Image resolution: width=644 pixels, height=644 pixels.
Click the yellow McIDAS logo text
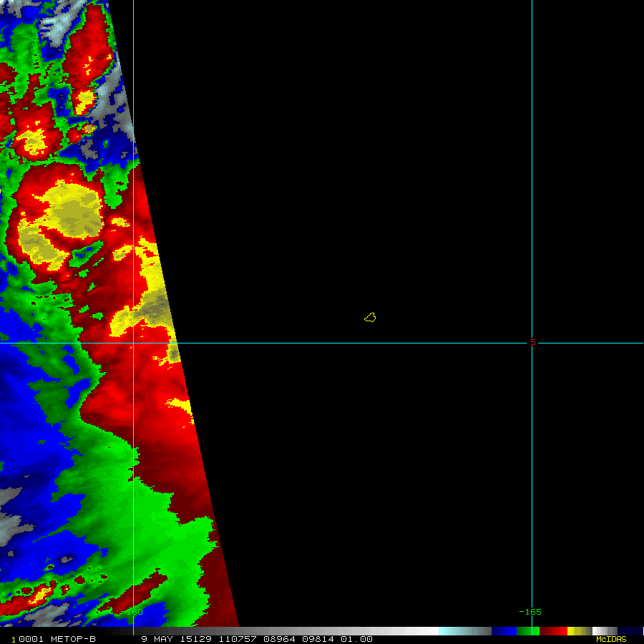[610, 639]
